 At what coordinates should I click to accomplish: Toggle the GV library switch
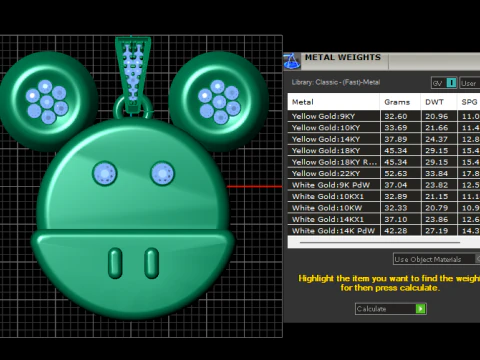[444, 83]
